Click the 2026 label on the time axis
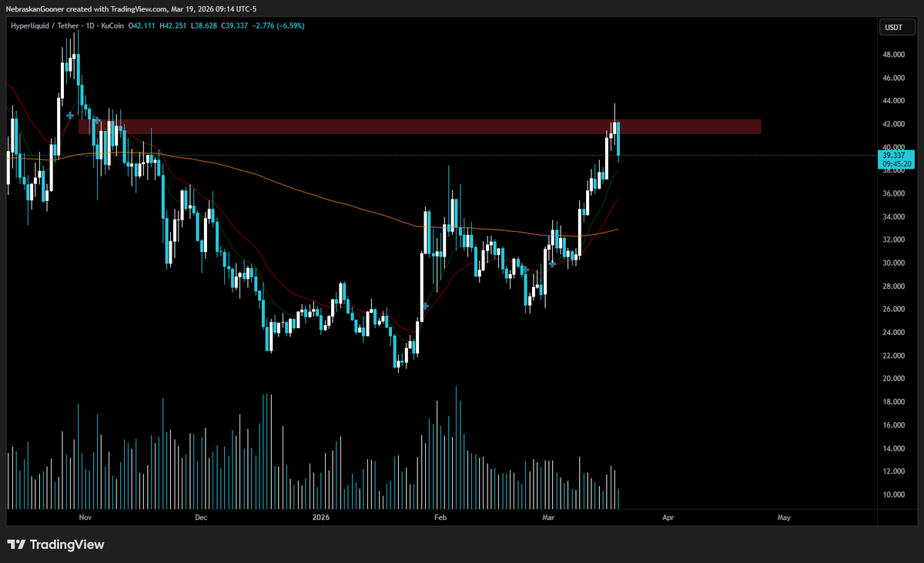924x563 pixels. click(x=321, y=518)
